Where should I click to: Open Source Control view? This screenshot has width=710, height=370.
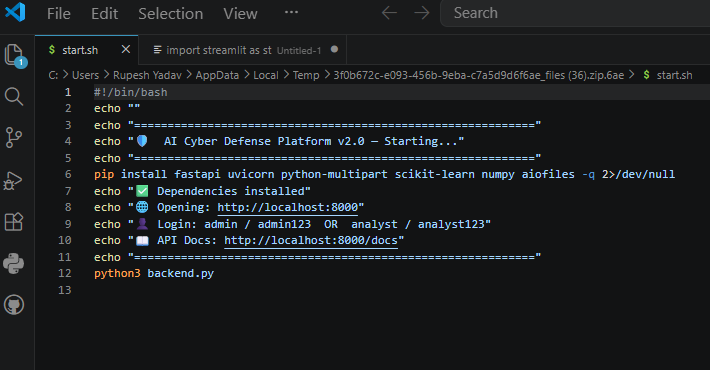pos(14,138)
